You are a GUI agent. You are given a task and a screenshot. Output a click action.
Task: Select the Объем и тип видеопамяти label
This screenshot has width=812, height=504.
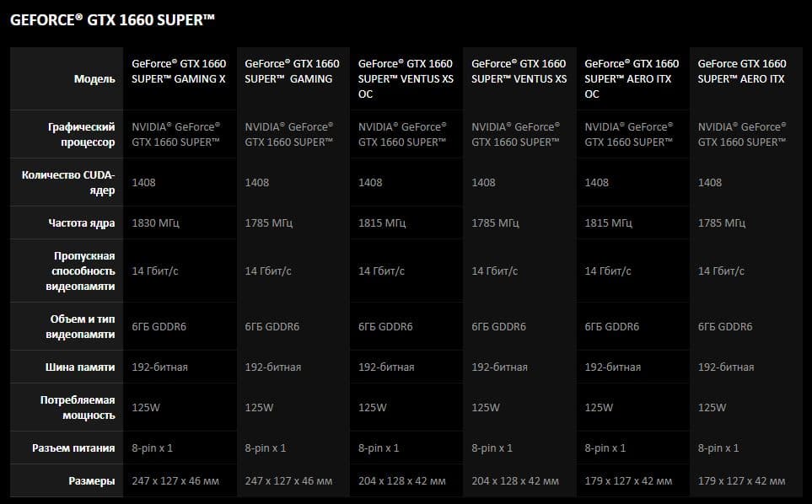82,327
